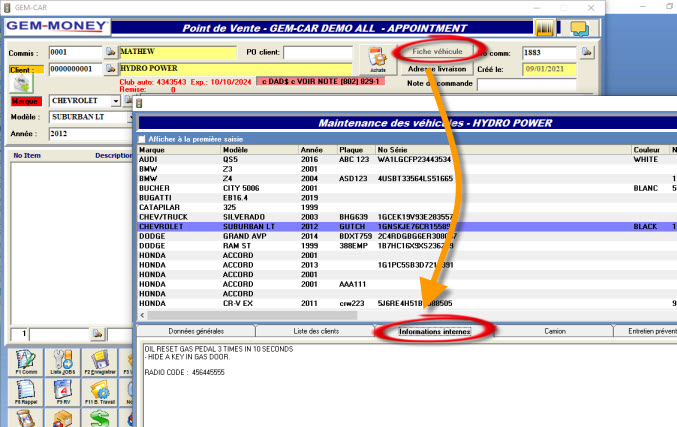Click the No comm field 1883
This screenshot has width=677, height=427.
(x=549, y=53)
